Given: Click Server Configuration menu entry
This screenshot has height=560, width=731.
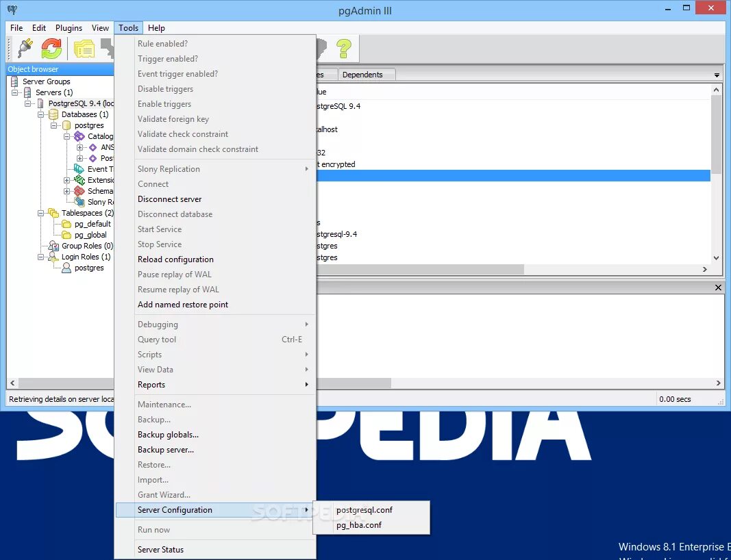Looking at the screenshot, I should point(215,510).
